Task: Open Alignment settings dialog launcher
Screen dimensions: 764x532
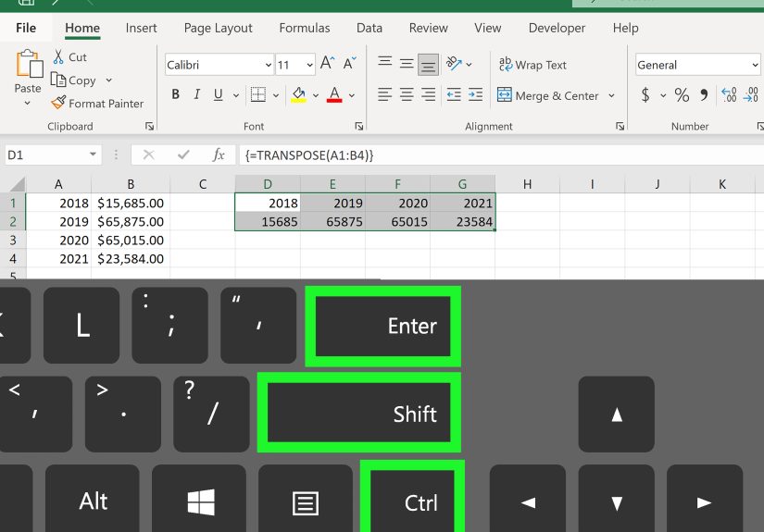Action: coord(620,127)
